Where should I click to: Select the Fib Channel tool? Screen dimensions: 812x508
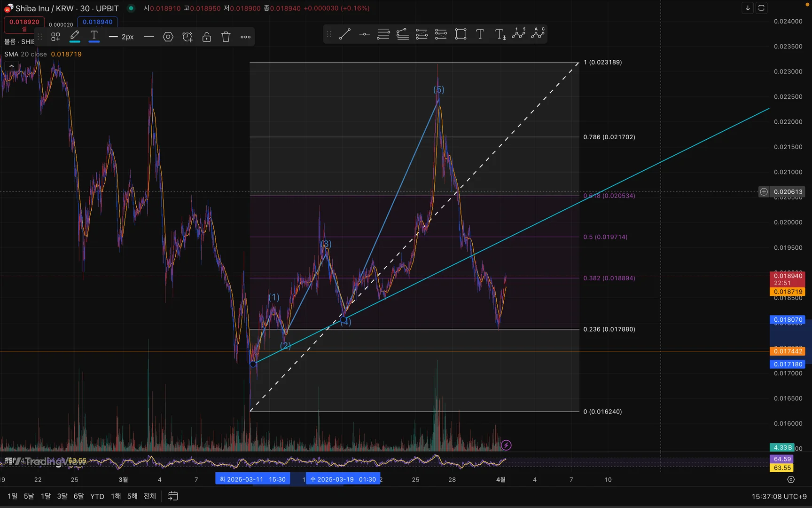(422, 34)
